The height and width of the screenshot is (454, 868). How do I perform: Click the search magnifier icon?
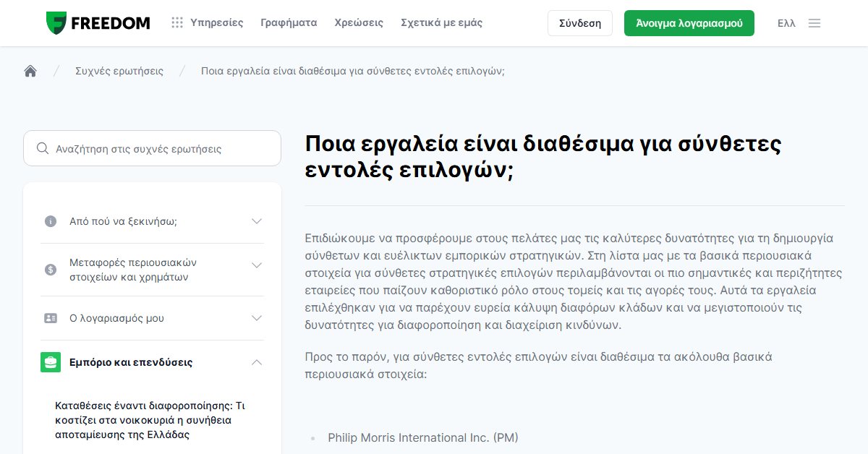pos(43,149)
